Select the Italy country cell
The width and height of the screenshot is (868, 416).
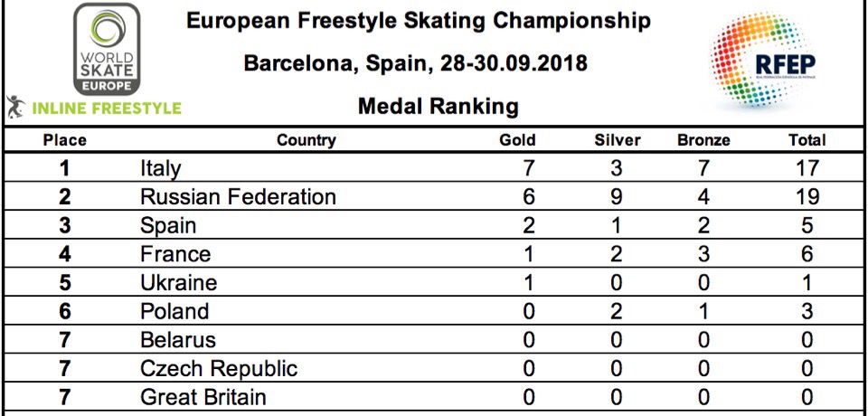pos(161,168)
